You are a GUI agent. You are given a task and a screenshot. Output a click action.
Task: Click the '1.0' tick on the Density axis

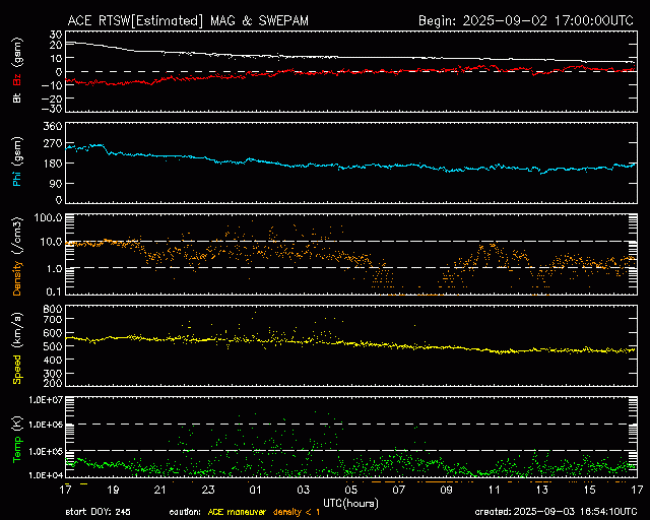click(54, 268)
